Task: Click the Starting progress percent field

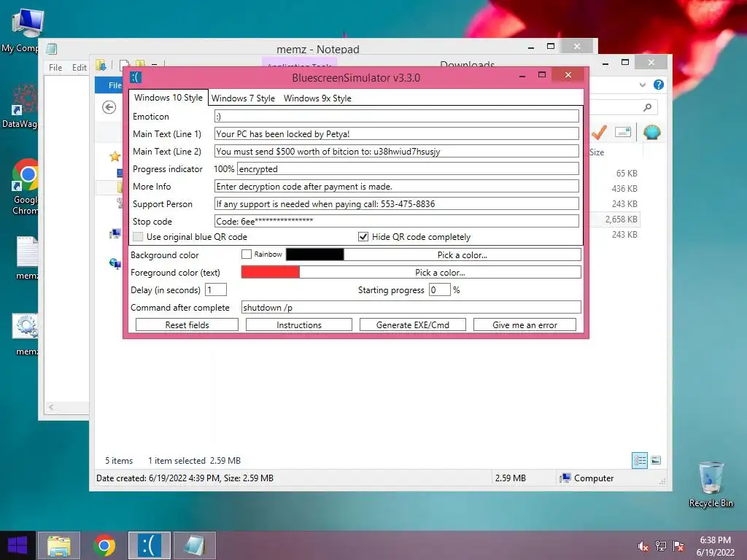Action: click(x=439, y=289)
